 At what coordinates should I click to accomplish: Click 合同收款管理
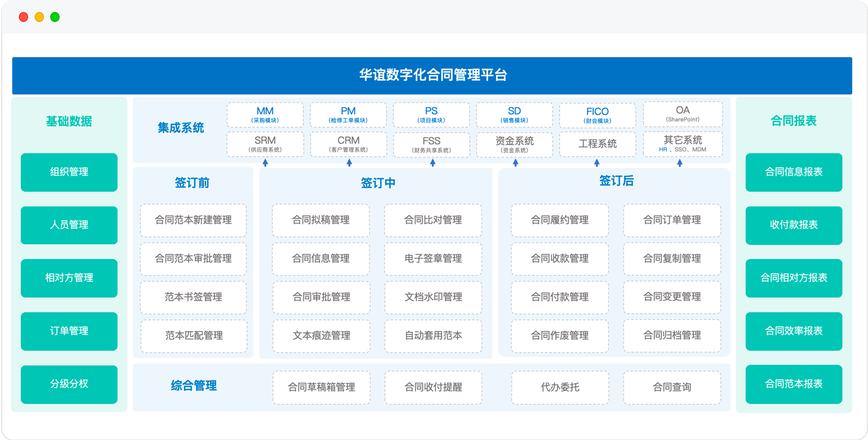pyautogui.click(x=560, y=259)
